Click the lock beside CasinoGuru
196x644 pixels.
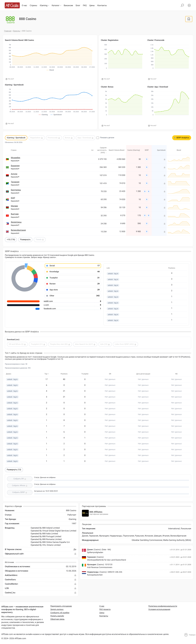(75, 580)
